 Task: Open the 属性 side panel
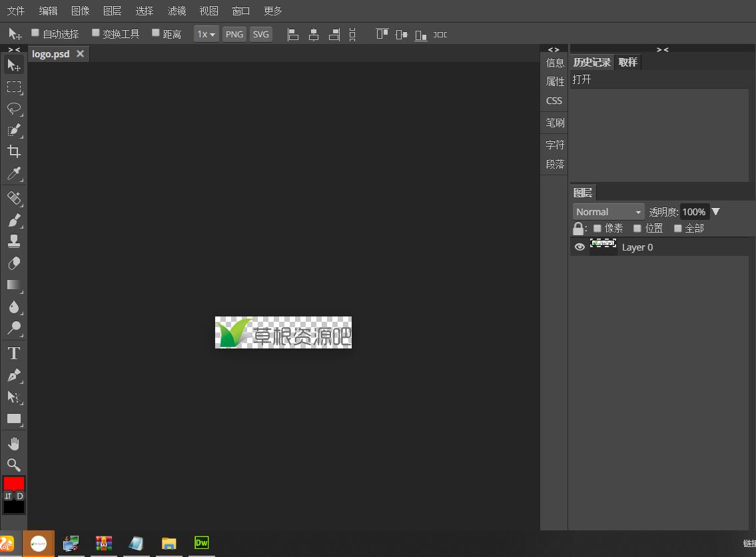[x=554, y=81]
